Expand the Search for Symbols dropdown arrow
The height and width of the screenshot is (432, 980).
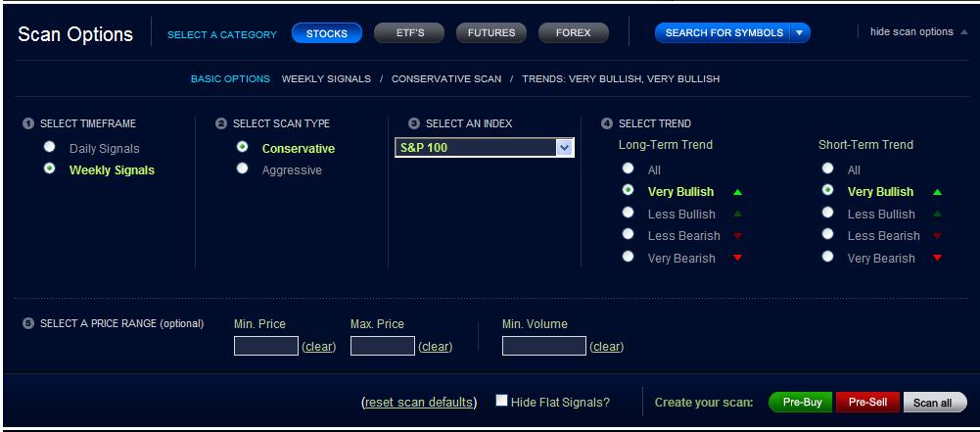[x=800, y=33]
